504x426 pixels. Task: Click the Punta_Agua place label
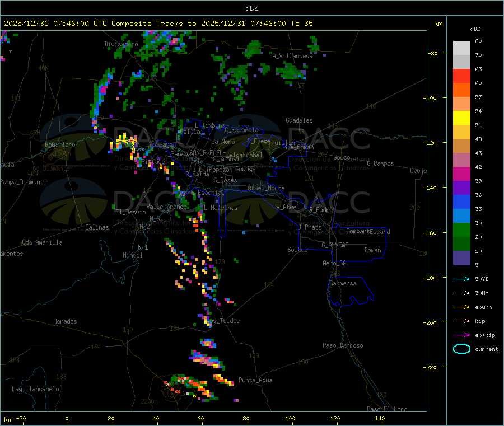(x=255, y=380)
